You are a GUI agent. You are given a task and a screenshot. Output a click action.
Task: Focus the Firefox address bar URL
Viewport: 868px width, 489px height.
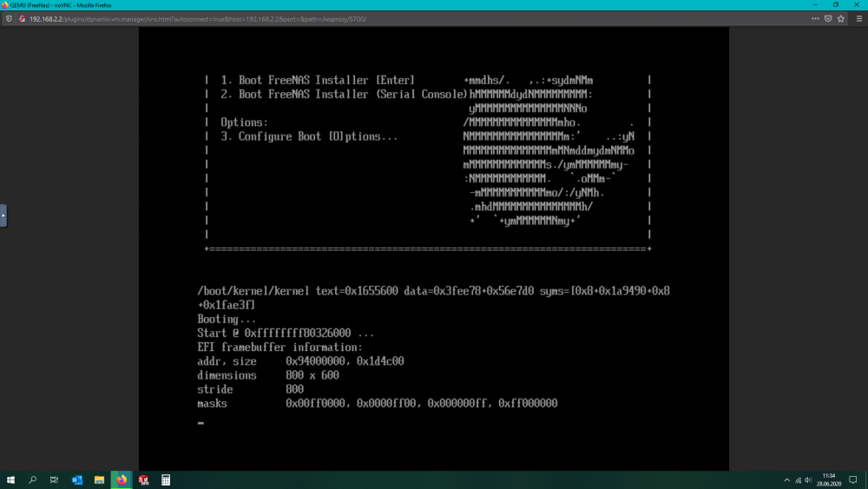pyautogui.click(x=198, y=19)
